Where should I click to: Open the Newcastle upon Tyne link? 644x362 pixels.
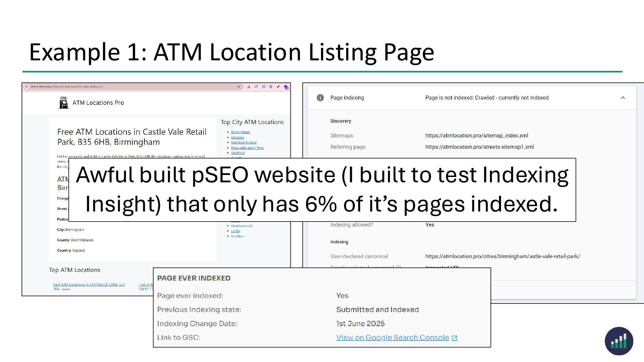[247, 148]
